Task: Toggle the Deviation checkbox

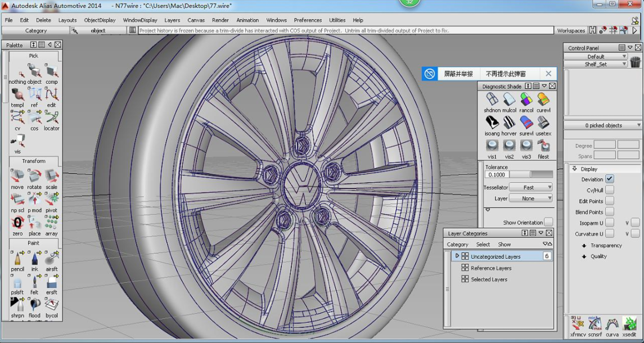Action: click(610, 179)
